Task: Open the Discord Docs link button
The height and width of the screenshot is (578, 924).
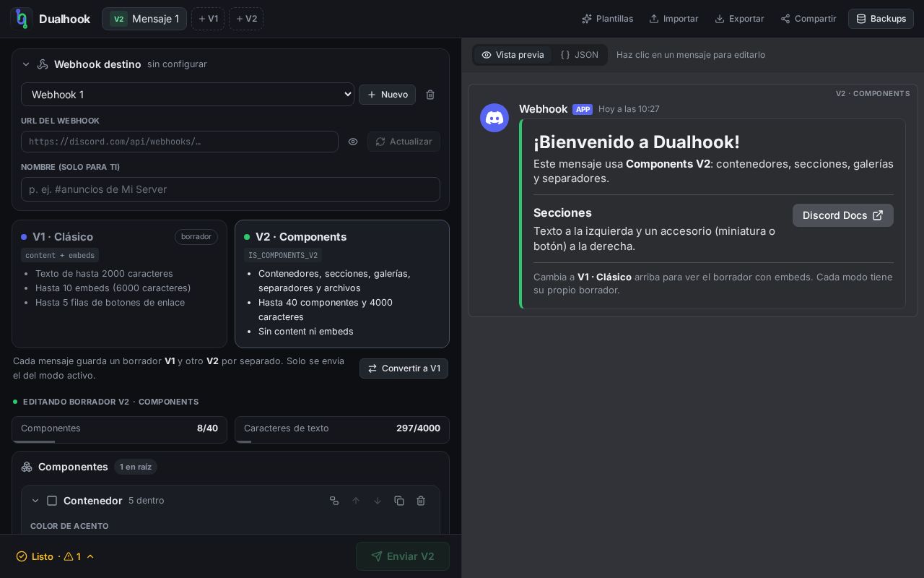Action: [x=843, y=215]
